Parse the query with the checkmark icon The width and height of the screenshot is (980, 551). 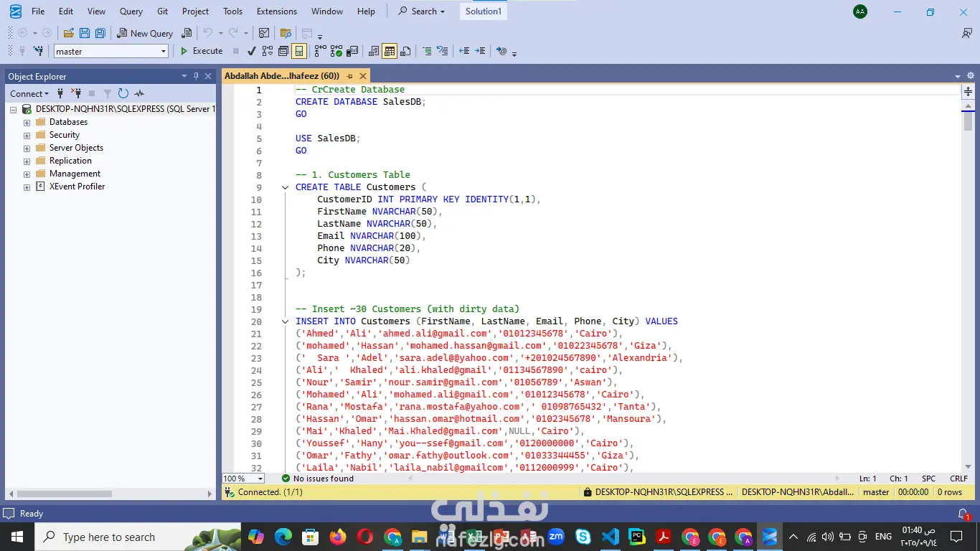252,51
